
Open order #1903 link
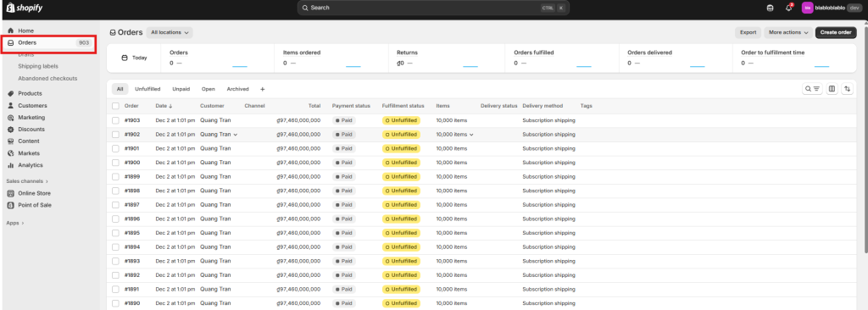(x=131, y=120)
